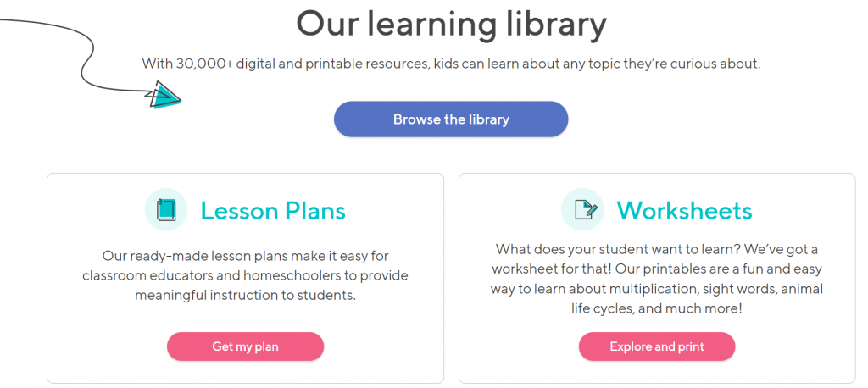
Task: Open the Lesson Plans heading link
Action: pos(273,211)
